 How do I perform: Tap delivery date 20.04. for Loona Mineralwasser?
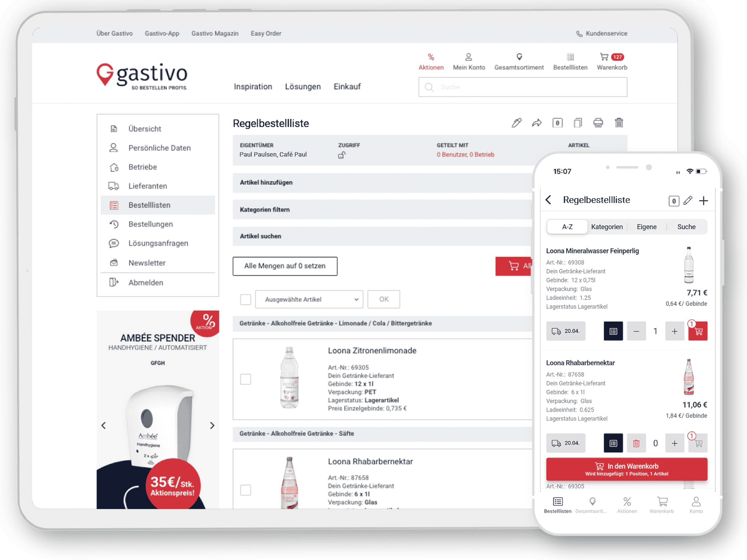pyautogui.click(x=566, y=331)
